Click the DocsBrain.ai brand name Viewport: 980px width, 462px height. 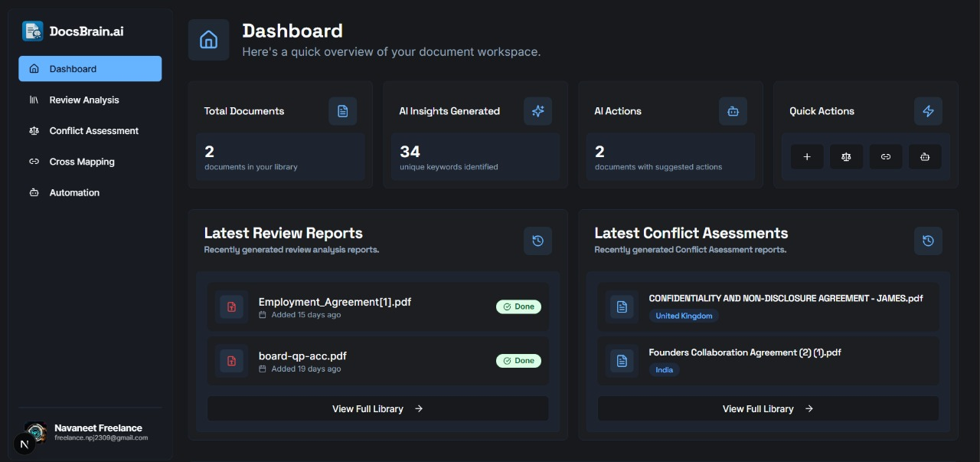(87, 31)
